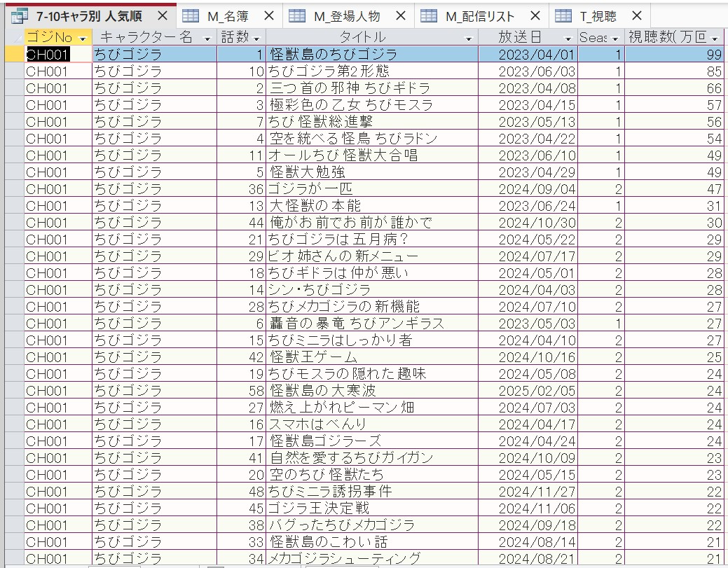Open the 7-10キャラ別 人気順 query tab
Screen dimensions: 728x568
pos(89,17)
